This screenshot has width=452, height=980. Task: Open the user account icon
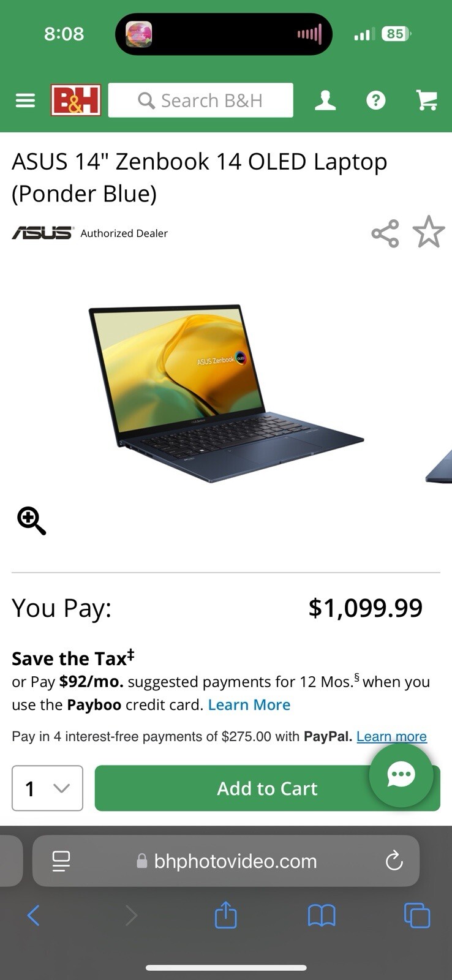(x=325, y=100)
